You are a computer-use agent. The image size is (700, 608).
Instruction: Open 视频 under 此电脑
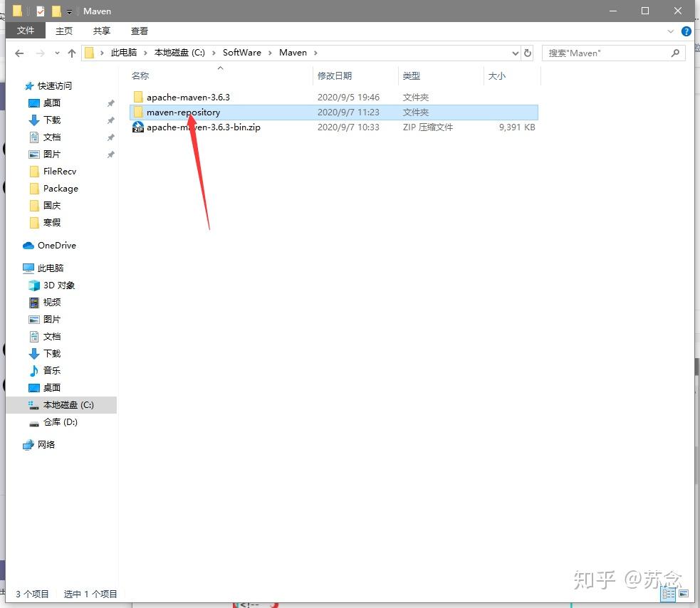pyautogui.click(x=52, y=302)
